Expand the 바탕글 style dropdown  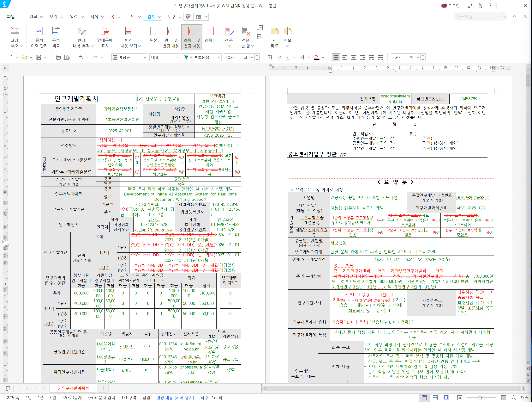point(145,57)
